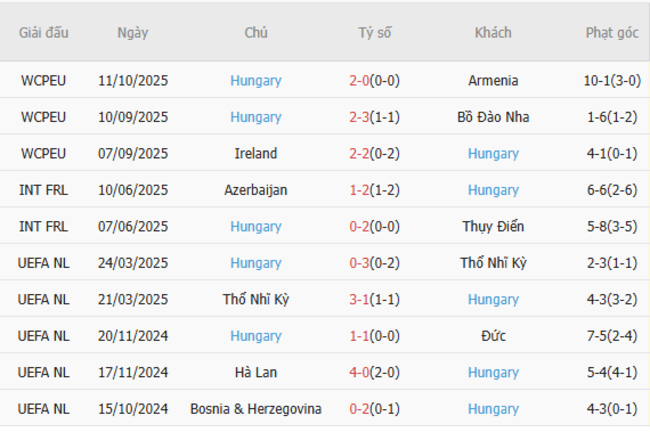The image size is (650, 440).
Task: Select the 10-1(3-0) corner kick stat
Action: click(x=612, y=81)
